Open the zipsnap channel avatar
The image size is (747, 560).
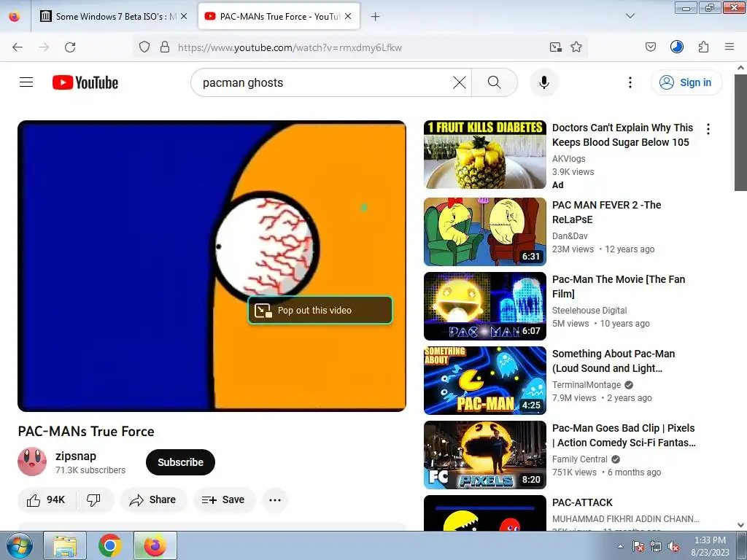coord(32,462)
